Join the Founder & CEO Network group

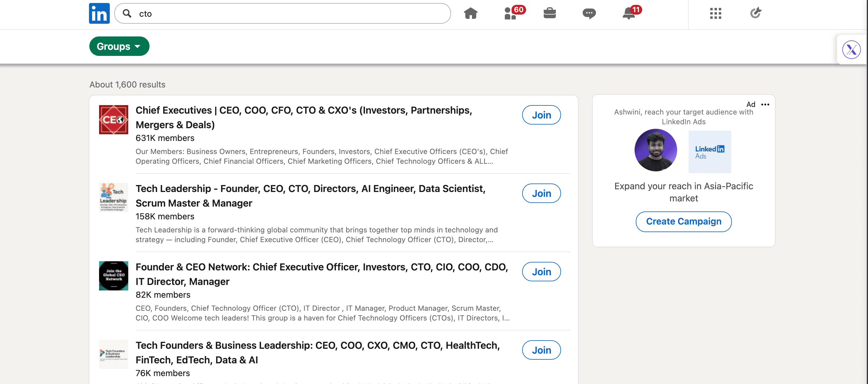click(541, 272)
